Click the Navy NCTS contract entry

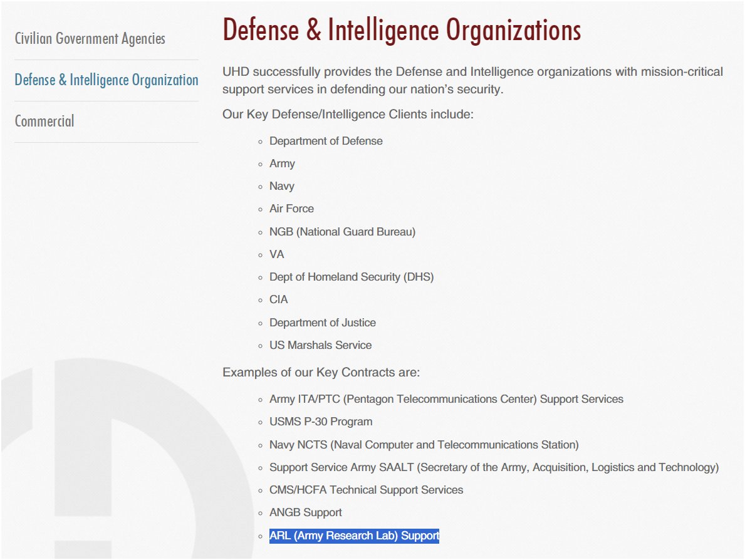point(424,445)
